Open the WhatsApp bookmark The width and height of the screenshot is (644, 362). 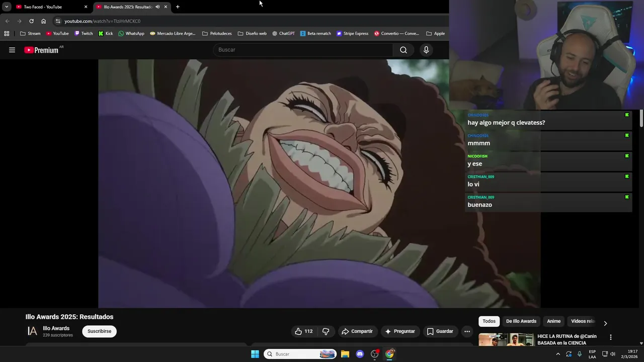(x=131, y=34)
